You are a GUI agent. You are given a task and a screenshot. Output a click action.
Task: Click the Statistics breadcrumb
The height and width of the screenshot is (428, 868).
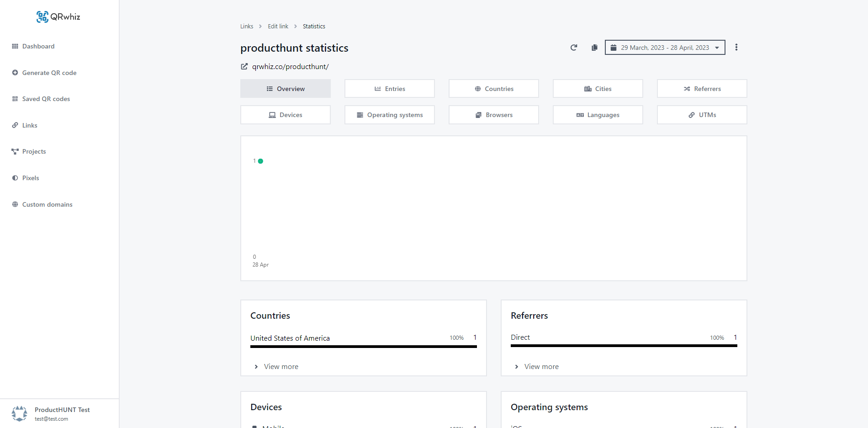(314, 27)
